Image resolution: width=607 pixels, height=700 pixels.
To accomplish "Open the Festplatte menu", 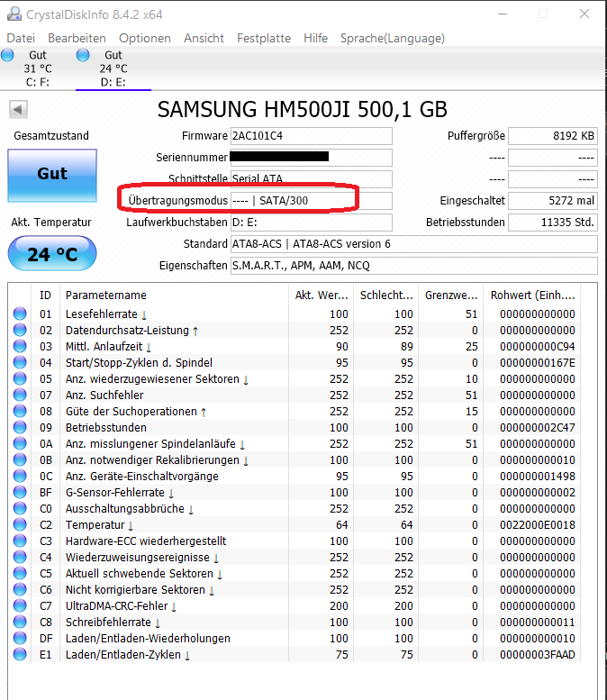I will click(x=264, y=39).
